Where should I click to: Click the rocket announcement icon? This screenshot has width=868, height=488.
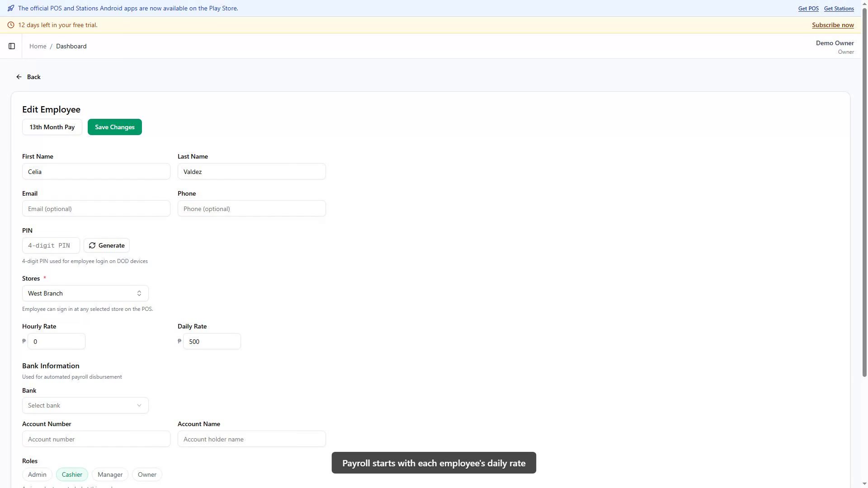11,8
